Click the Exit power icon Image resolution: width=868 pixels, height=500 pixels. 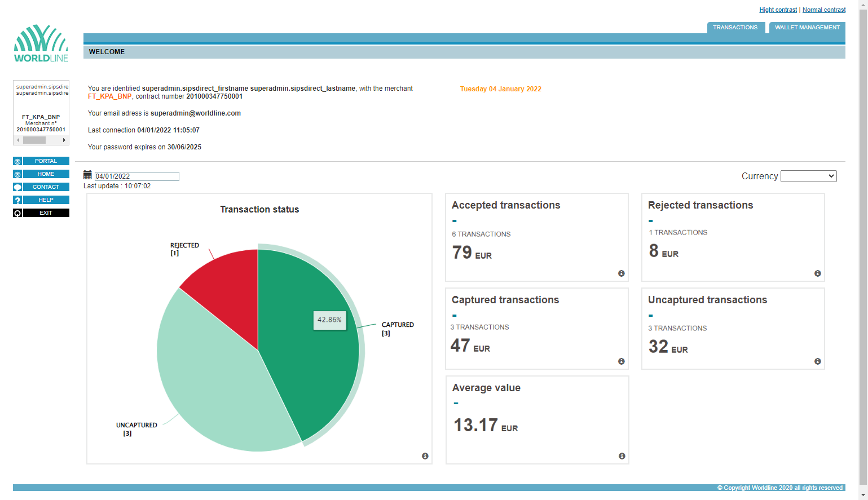[17, 213]
